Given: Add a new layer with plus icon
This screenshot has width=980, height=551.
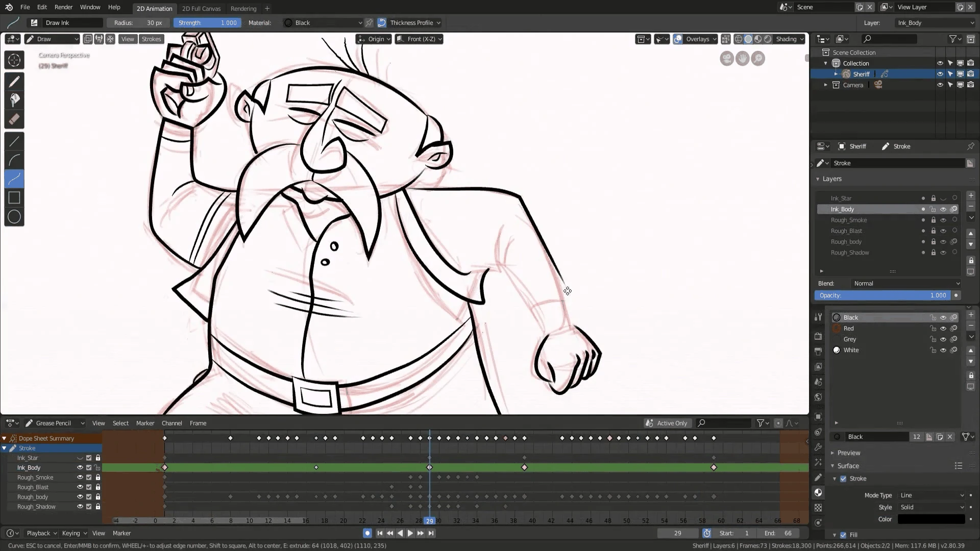Looking at the screenshot, I should [971, 196].
